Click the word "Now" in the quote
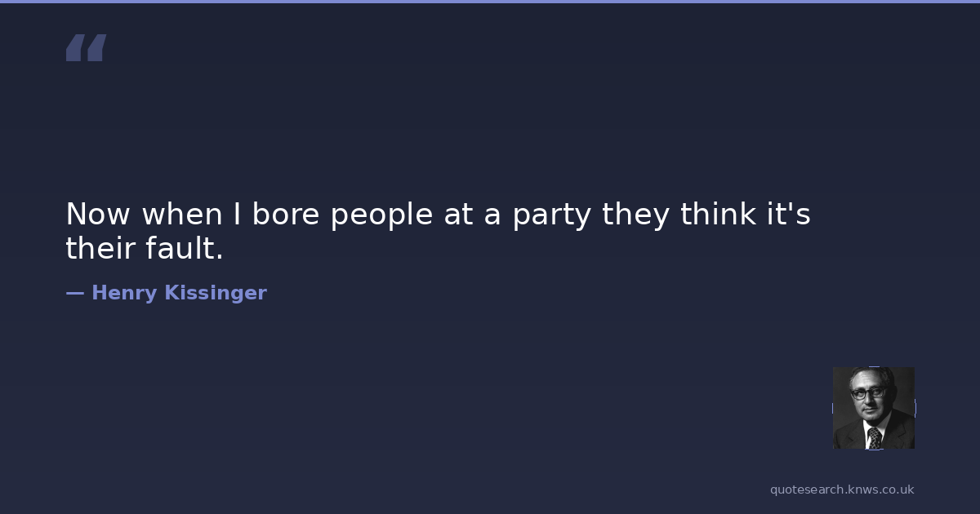Viewport: 980px width, 514px height. pos(98,215)
